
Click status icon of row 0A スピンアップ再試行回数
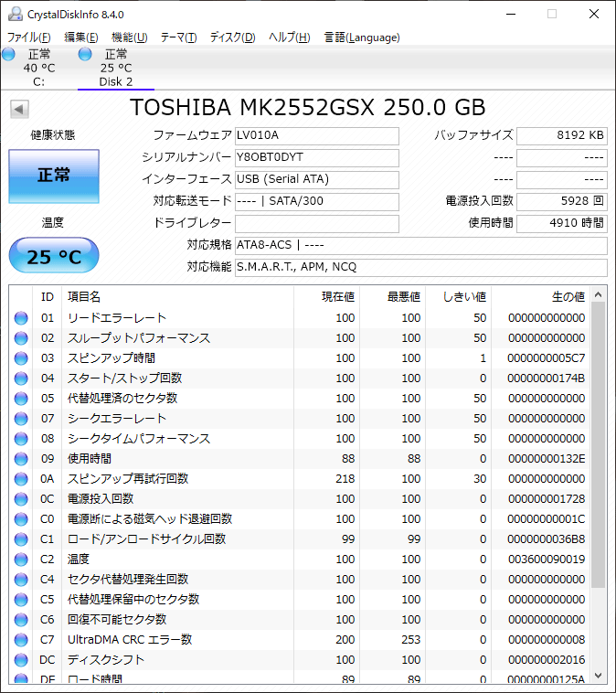pyautogui.click(x=21, y=479)
